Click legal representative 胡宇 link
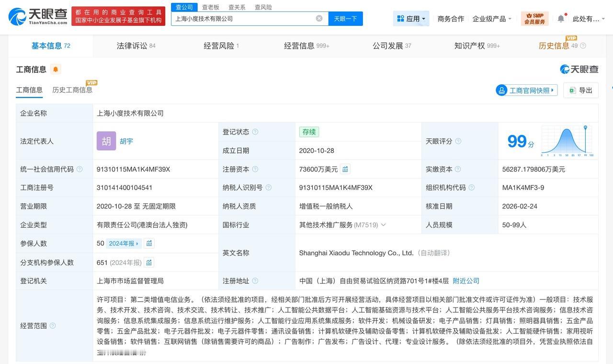This screenshot has width=613, height=364. 126,141
